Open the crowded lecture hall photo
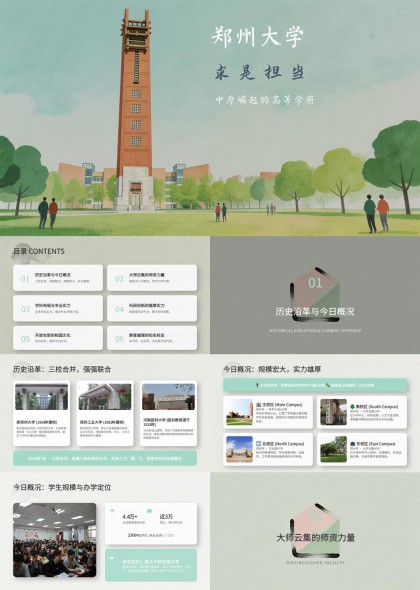The image size is (420, 590). click(55, 540)
